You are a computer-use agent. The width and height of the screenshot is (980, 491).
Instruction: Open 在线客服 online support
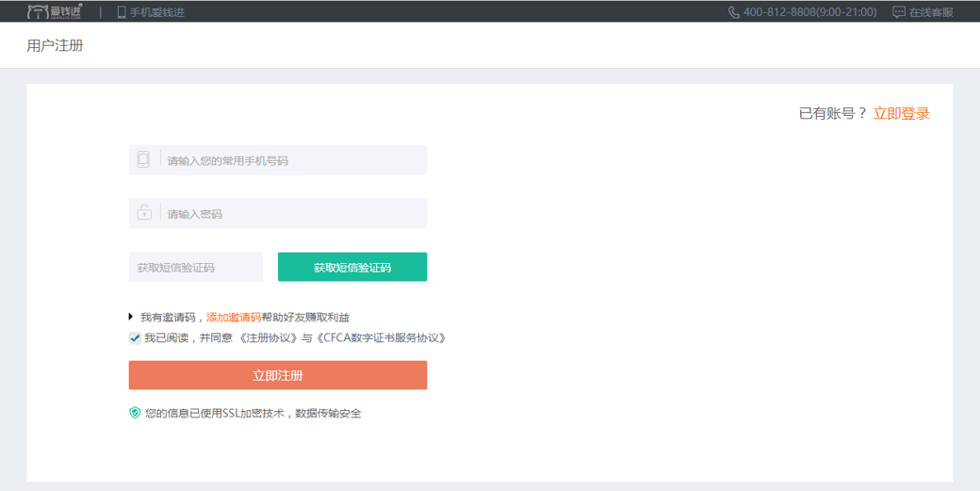click(x=931, y=12)
